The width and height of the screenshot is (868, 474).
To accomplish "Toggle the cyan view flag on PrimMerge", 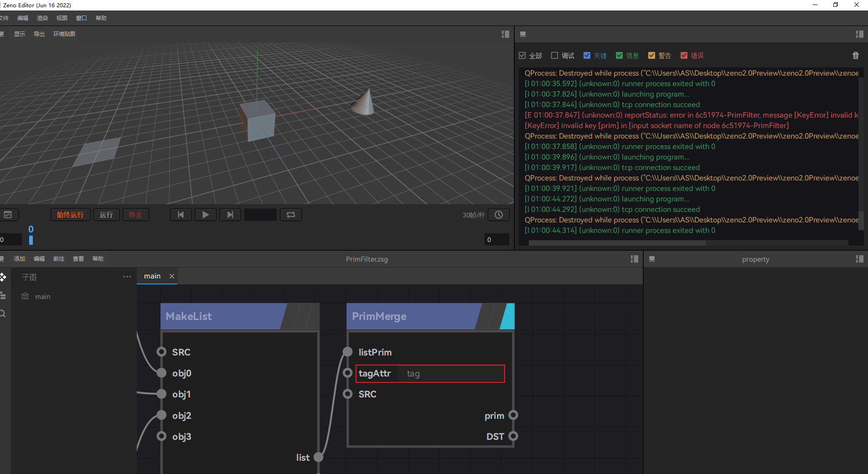I will point(507,316).
